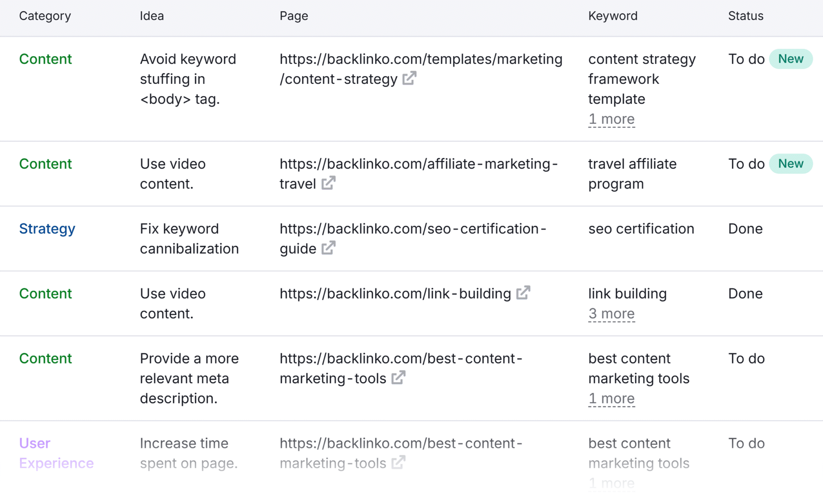Click 'To do' status for content-strategy row

[x=746, y=59]
